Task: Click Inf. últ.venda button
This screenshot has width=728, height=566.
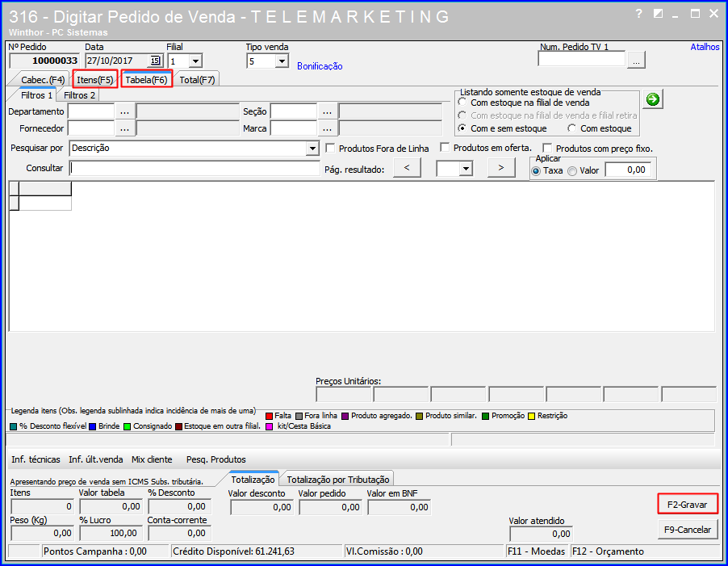Action: click(x=96, y=459)
